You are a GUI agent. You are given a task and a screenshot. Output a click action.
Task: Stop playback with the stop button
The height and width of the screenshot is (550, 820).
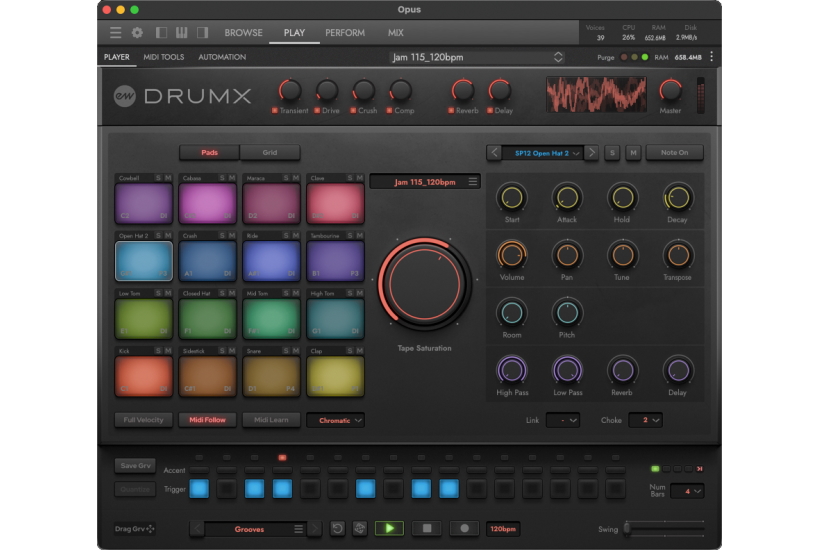click(x=427, y=529)
